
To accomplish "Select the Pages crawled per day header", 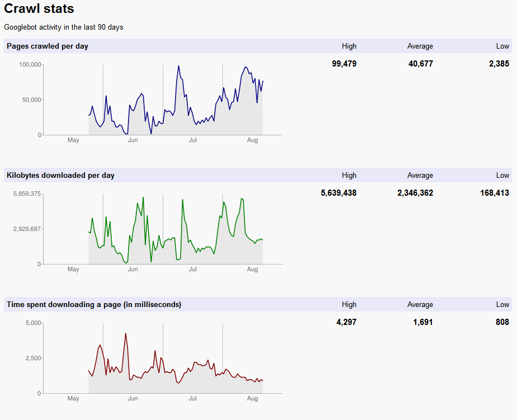I will (48, 46).
